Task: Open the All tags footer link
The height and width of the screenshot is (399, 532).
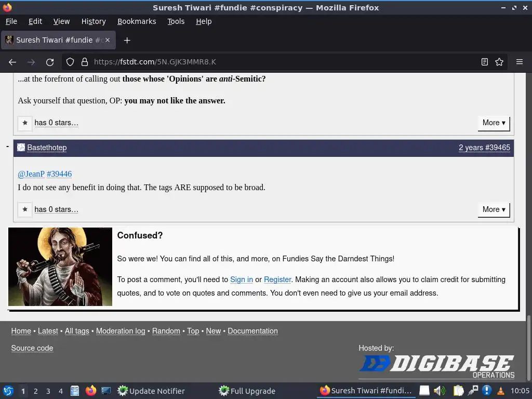Action: click(x=77, y=331)
